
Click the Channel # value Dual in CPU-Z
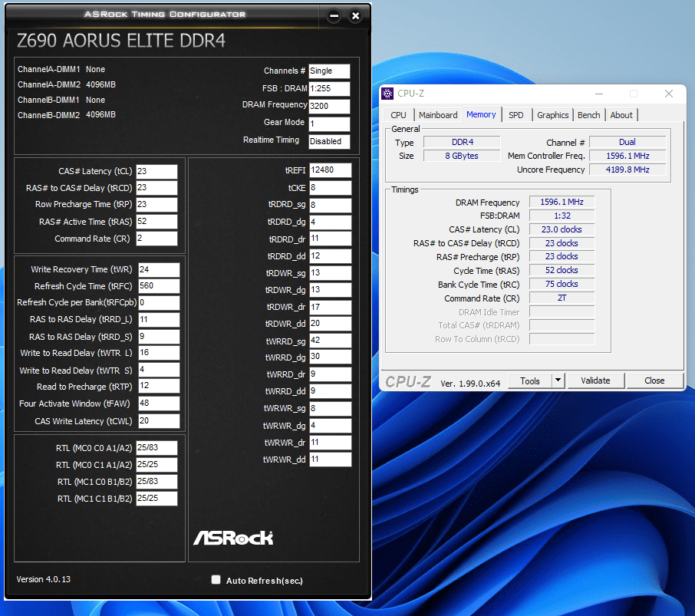[627, 142]
